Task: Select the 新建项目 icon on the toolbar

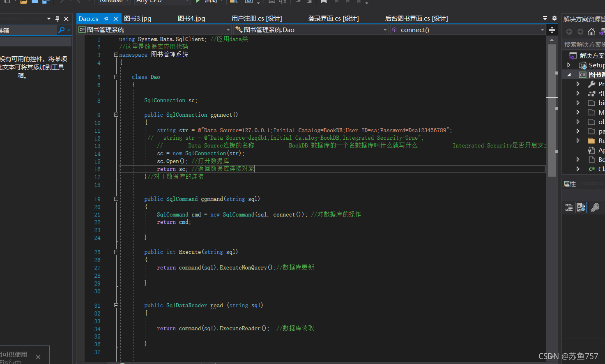Action: coord(7,2)
